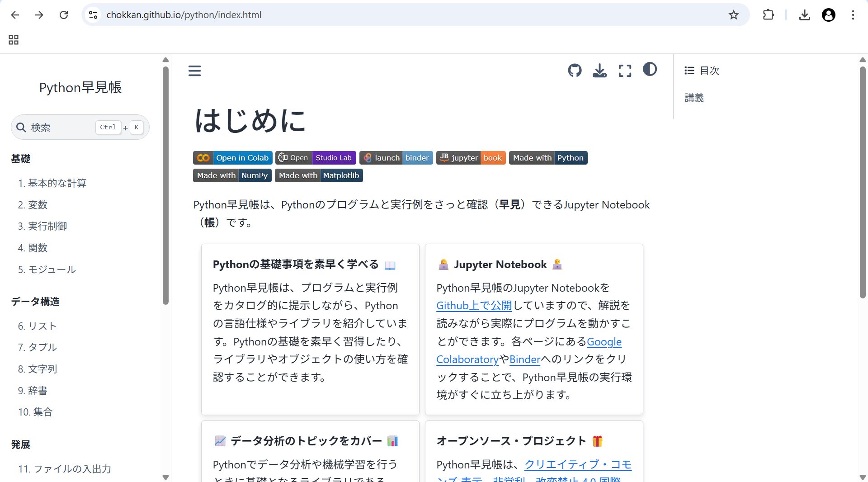The height and width of the screenshot is (482, 868).
Task: Open chapter 1. 基本的な計算
Action: pos(52,183)
